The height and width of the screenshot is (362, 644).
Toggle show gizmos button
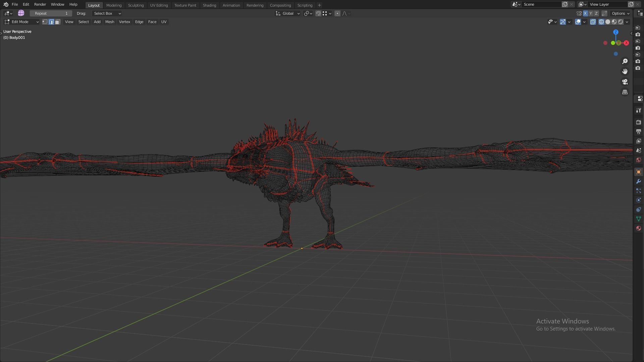pos(563,22)
